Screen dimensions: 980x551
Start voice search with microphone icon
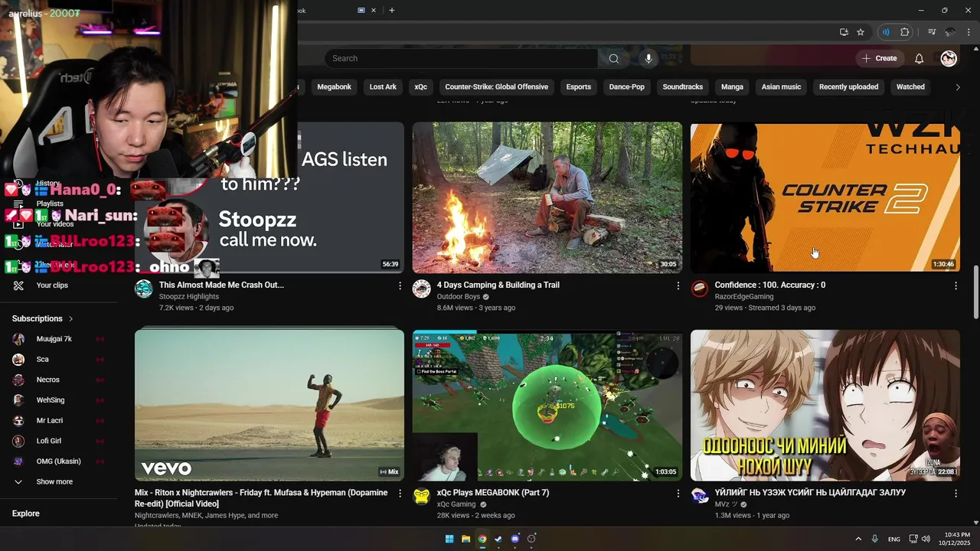(x=648, y=58)
